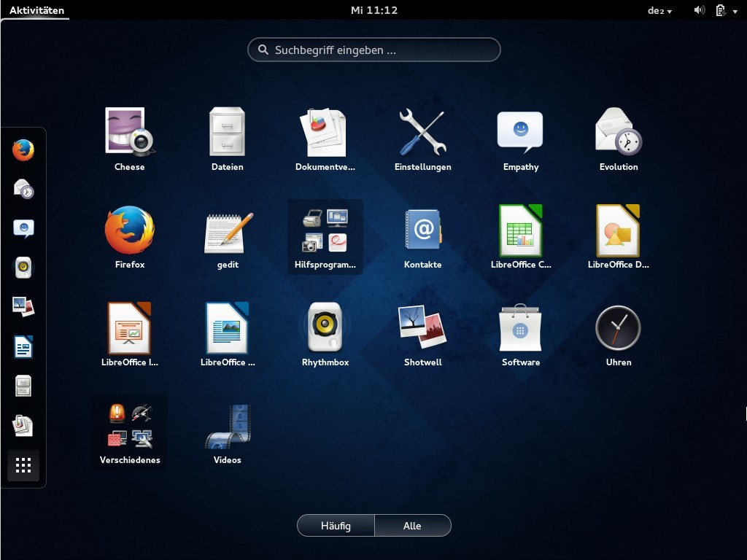Open Dateien in the application grid

pos(228,139)
